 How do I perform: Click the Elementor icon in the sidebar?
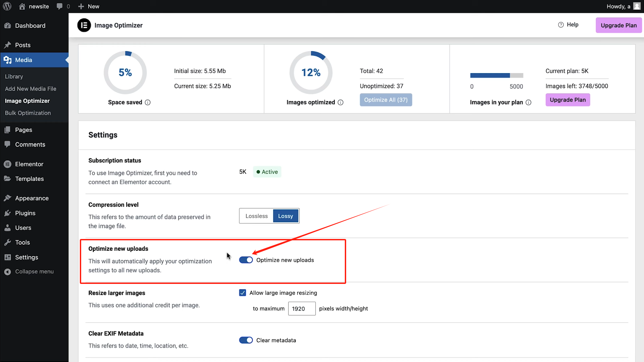pos(7,164)
